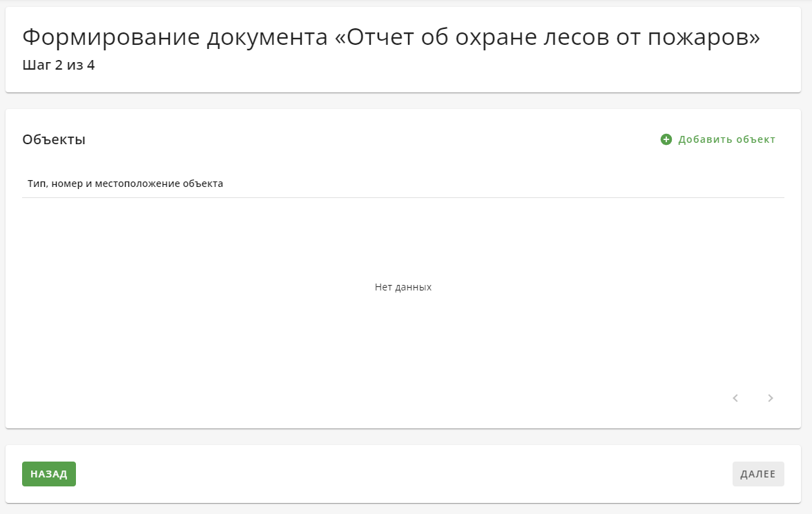Click the 'Шаг 2 из 4' step indicator
This screenshot has height=514, width=812.
[59, 66]
